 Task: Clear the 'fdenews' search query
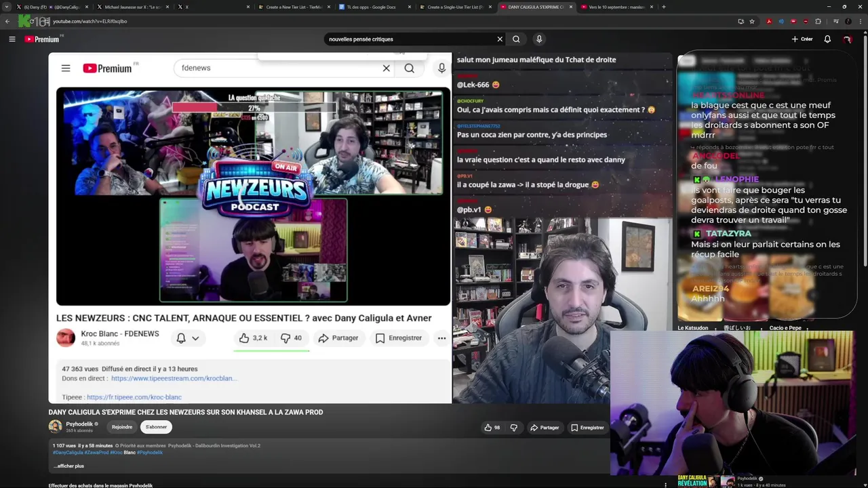tap(387, 68)
